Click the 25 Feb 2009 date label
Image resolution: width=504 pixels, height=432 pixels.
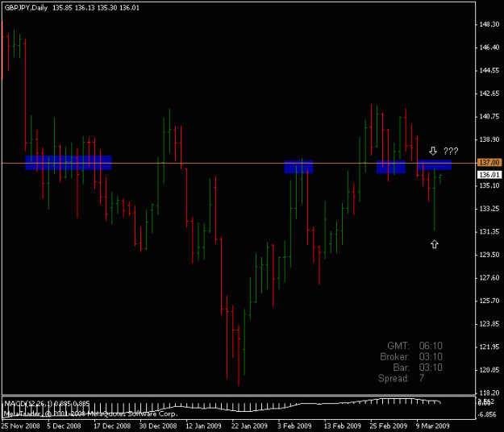pos(389,426)
